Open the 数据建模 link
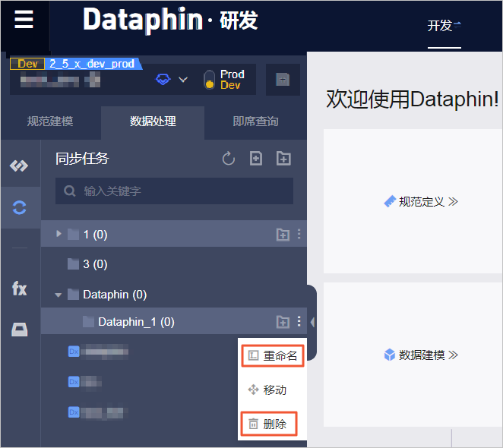 click(x=421, y=355)
